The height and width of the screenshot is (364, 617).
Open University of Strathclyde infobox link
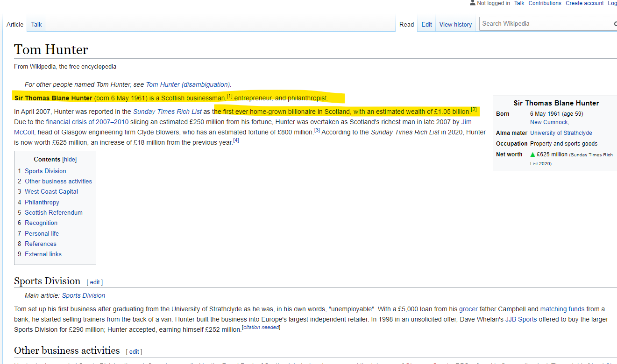(561, 133)
